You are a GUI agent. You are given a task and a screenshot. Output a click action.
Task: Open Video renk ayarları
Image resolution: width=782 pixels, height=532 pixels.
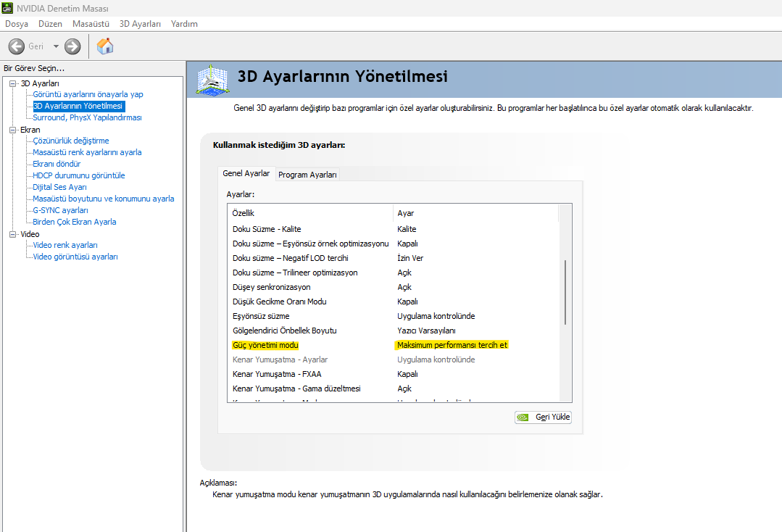point(65,245)
